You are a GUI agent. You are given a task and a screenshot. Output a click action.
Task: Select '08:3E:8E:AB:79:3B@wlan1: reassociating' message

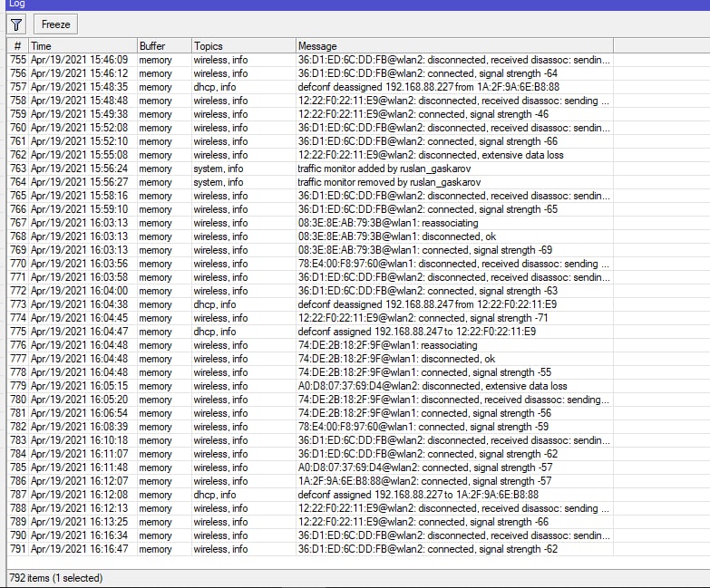[387, 223]
